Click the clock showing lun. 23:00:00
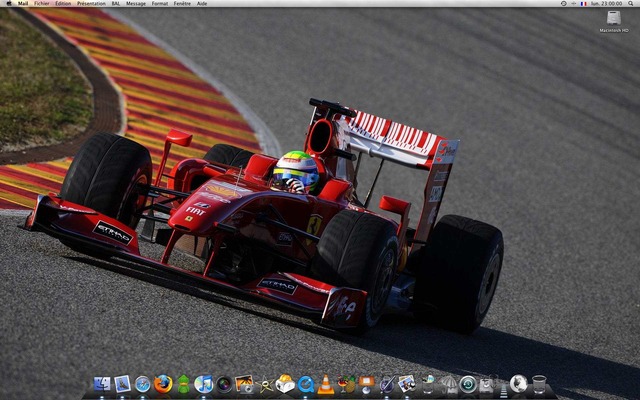This screenshot has height=400, width=640. pos(607,3)
